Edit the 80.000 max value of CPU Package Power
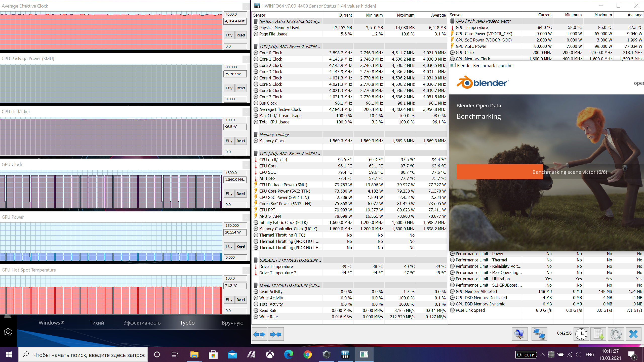Viewport: 644px width, 362px height. pos(235,67)
